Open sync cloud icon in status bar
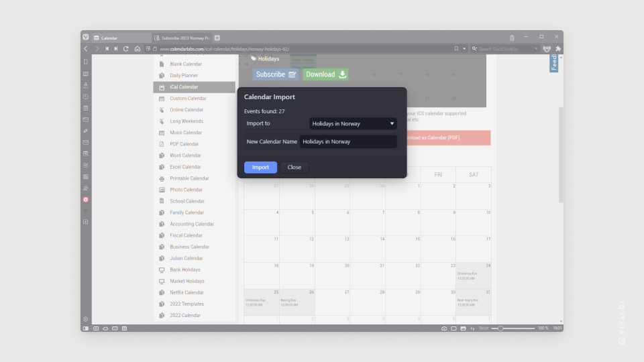Image resolution: width=644 pixels, height=362 pixels. click(105, 328)
